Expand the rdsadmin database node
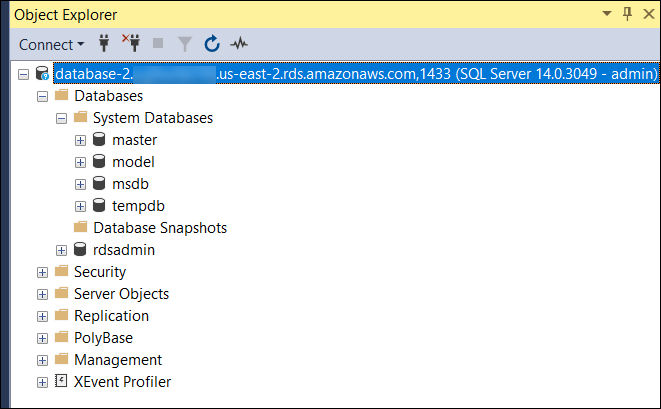This screenshot has width=661, height=409. tap(61, 250)
